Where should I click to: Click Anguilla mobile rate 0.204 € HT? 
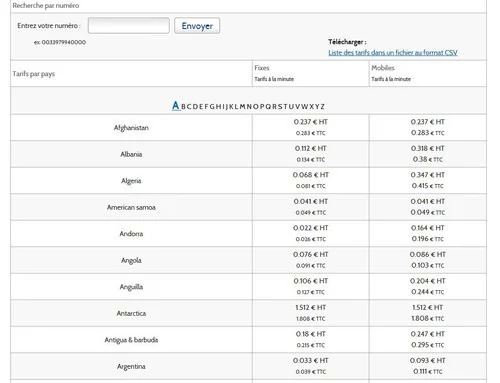click(428, 281)
